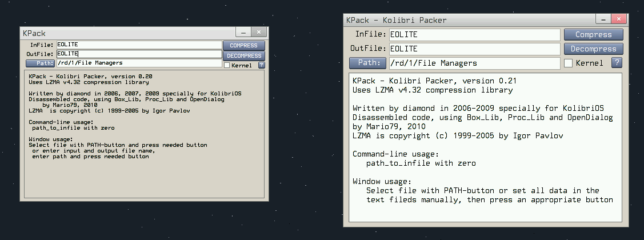
Task: Click the Path button in the KPack window
Action: (40, 63)
